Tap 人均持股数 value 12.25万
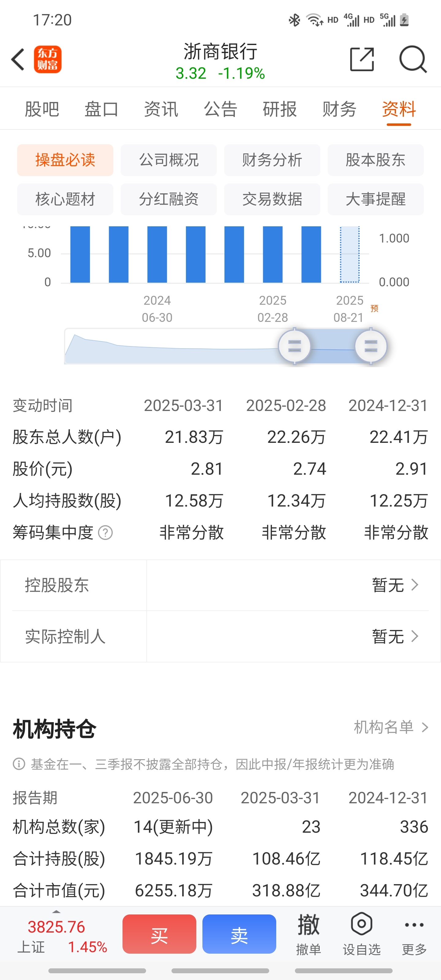Screen dimensions: 441x980 click(x=399, y=501)
